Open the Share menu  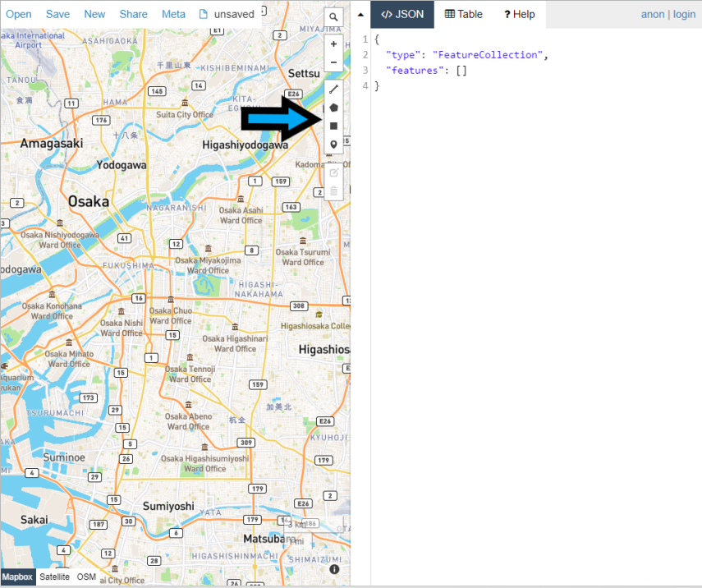133,14
